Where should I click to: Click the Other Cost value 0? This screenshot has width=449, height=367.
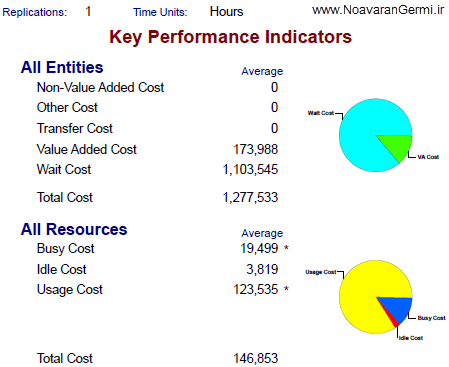click(x=274, y=108)
